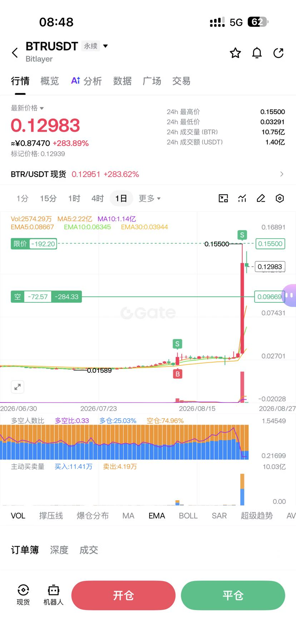Viewport: 296px width, 644px height.
Task: Open the 深度 tab
Action: pyautogui.click(x=59, y=550)
